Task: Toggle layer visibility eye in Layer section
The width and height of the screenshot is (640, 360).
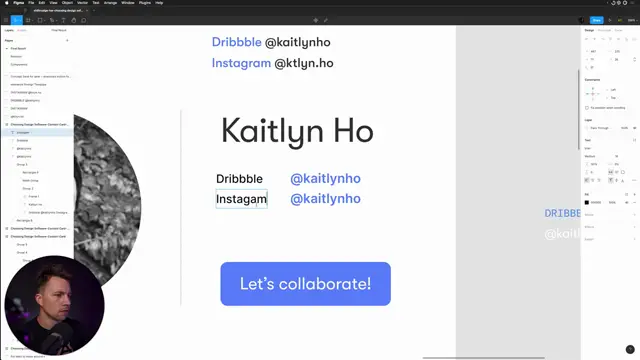Action: (x=634, y=128)
